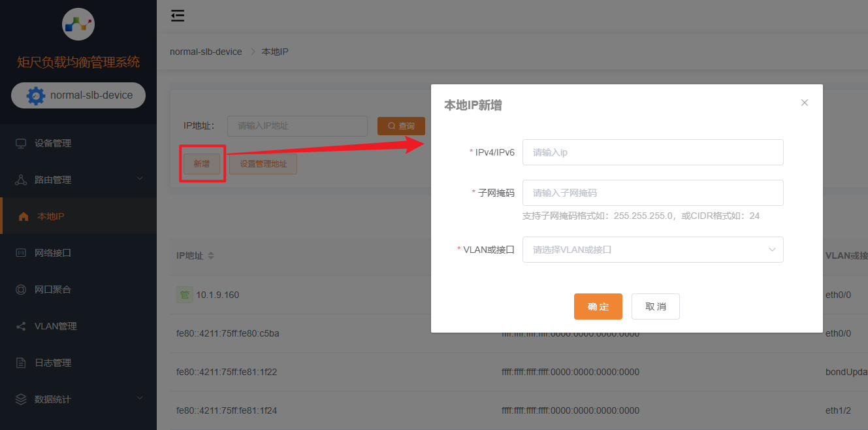Click the 网络接口 sidebar icon

pos(21,253)
